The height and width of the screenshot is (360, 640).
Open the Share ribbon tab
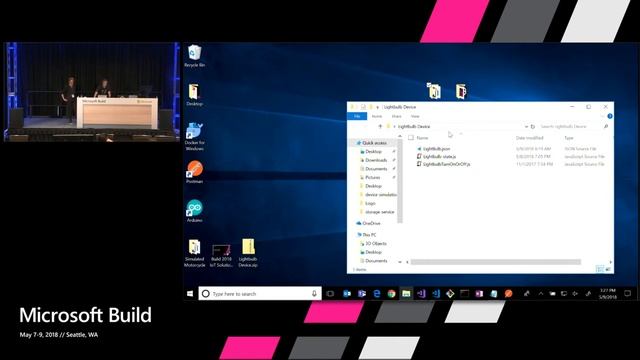(x=396, y=116)
